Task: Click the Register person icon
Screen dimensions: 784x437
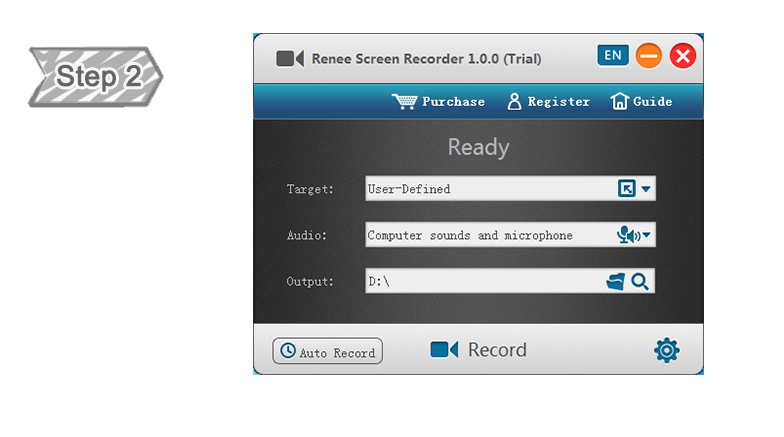Action: click(x=515, y=101)
